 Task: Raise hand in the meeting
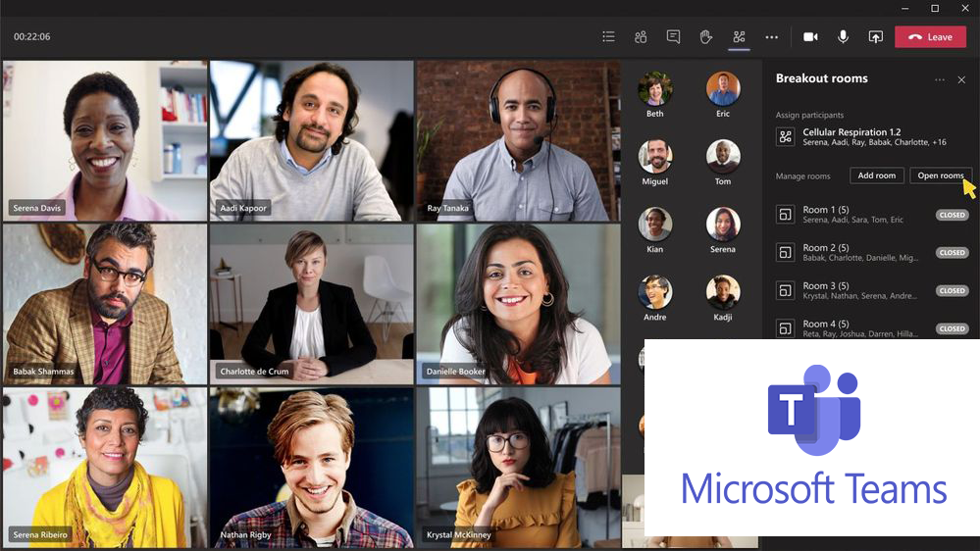[x=705, y=37]
